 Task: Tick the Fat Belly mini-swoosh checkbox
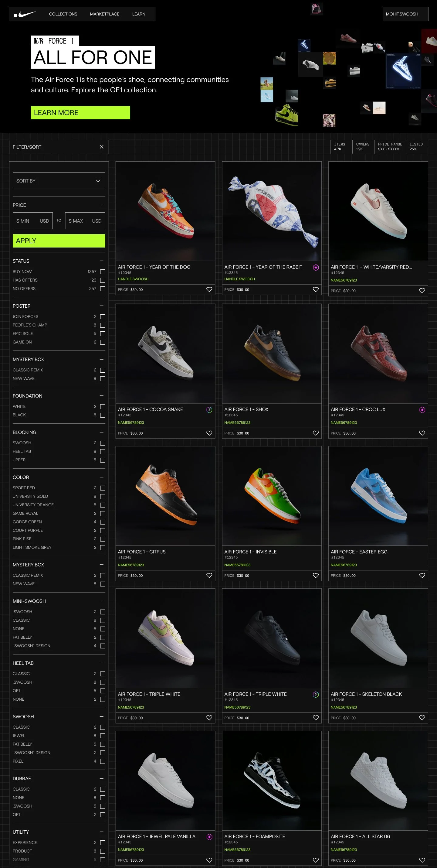tap(103, 637)
